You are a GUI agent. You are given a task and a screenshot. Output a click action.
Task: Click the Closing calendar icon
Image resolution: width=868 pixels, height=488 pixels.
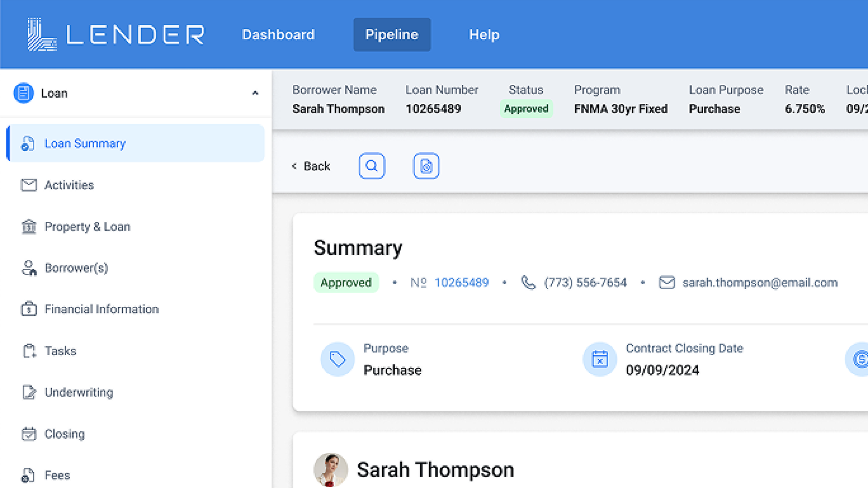pos(29,434)
